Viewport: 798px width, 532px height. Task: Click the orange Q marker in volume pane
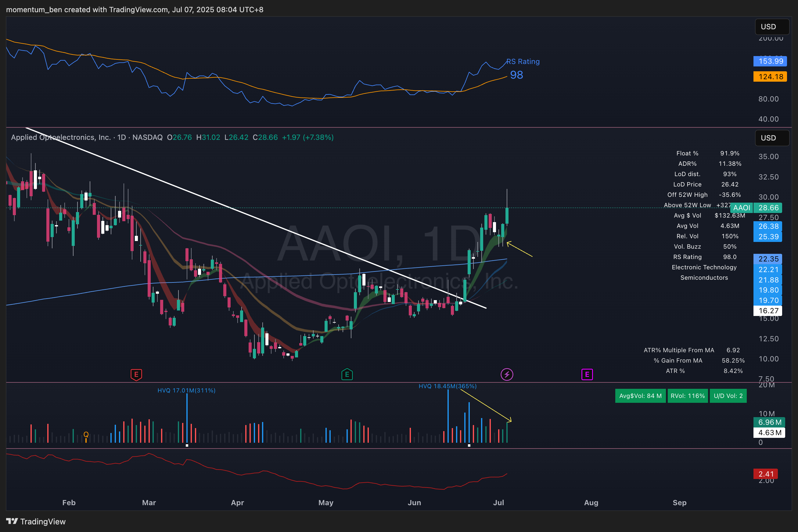point(86,434)
